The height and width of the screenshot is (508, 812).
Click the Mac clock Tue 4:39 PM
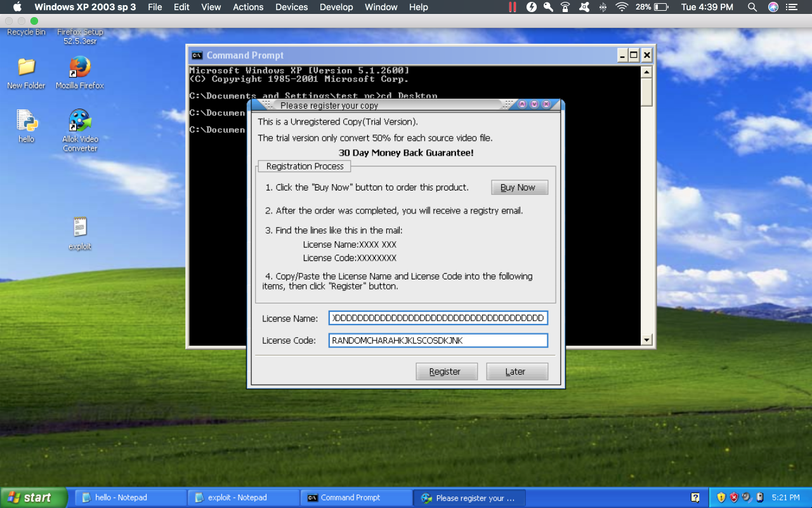pyautogui.click(x=707, y=7)
